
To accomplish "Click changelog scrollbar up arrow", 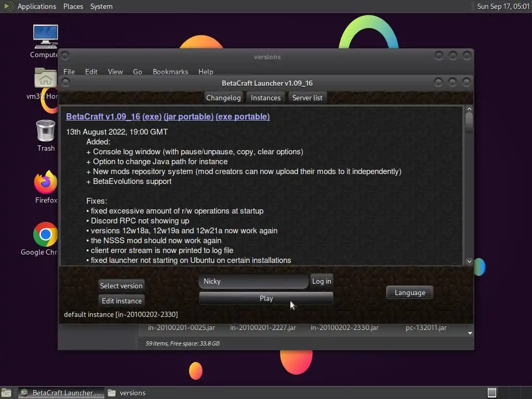I will (469, 109).
